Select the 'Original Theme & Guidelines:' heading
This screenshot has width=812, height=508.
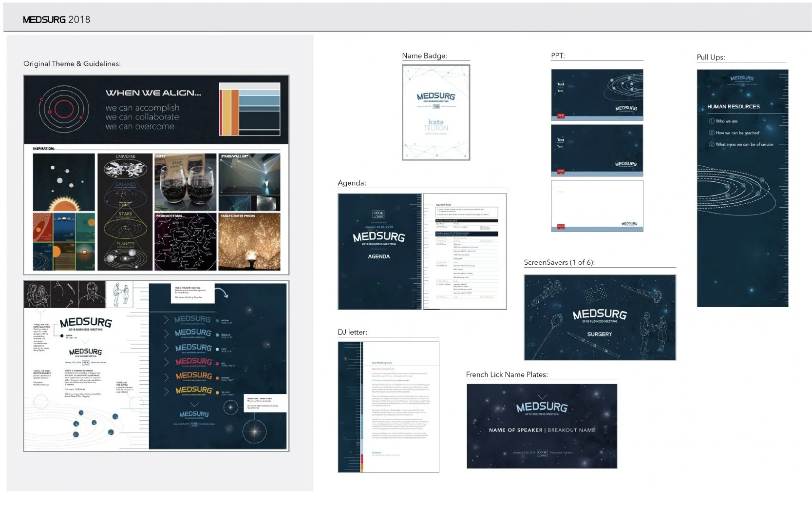tap(72, 63)
